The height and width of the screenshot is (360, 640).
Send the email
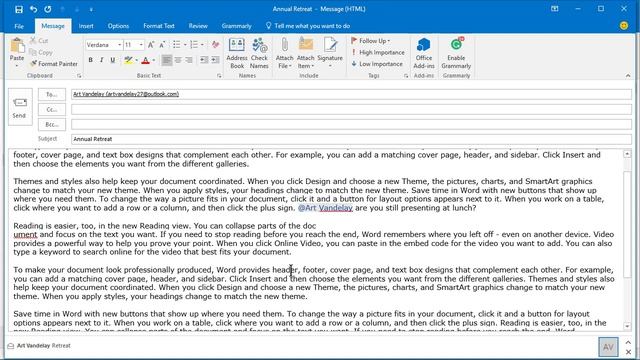click(20, 107)
